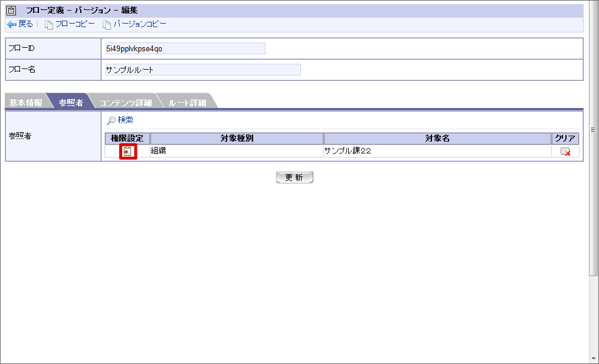The height and width of the screenshot is (364, 599).
Task: Click the 組織 cell
Action: [237, 151]
